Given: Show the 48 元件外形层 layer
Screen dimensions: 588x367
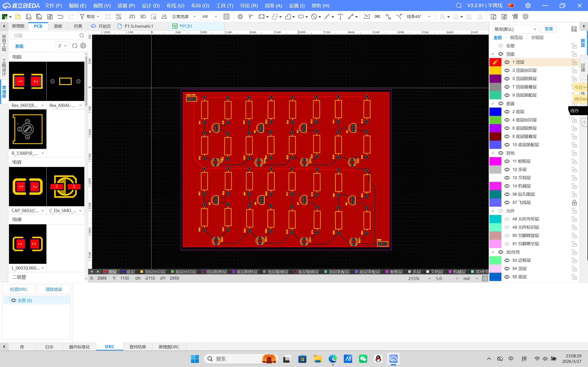Looking at the screenshot, I should (x=507, y=219).
